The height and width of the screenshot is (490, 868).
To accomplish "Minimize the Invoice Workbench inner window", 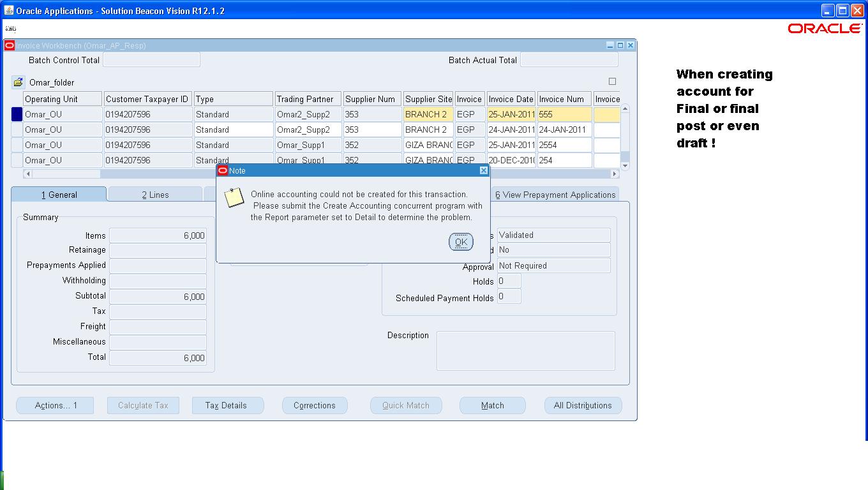I will point(610,45).
